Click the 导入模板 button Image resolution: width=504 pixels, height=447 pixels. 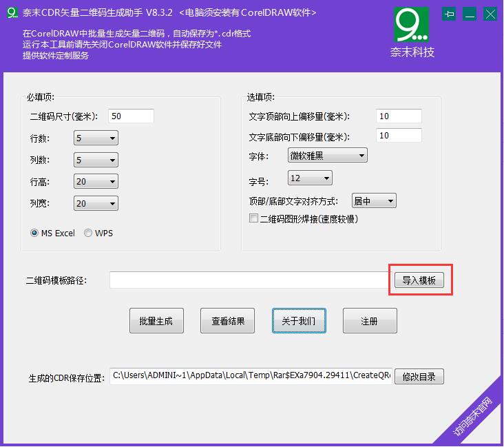[419, 280]
